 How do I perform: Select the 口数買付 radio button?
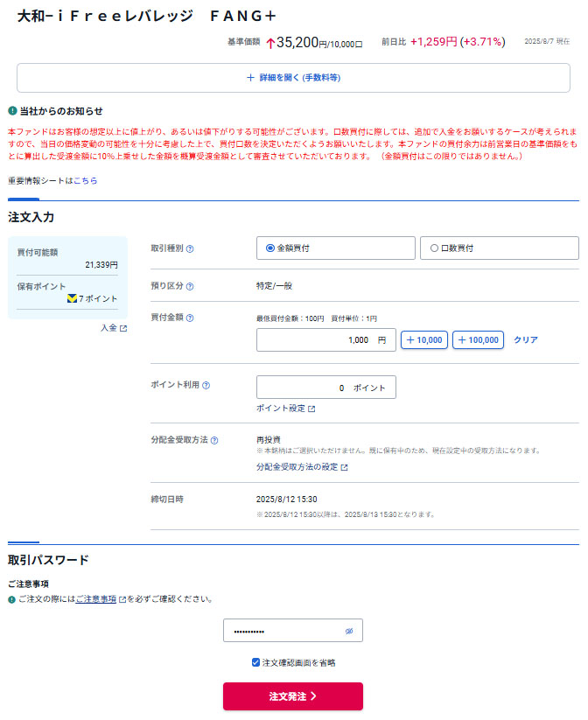(434, 248)
